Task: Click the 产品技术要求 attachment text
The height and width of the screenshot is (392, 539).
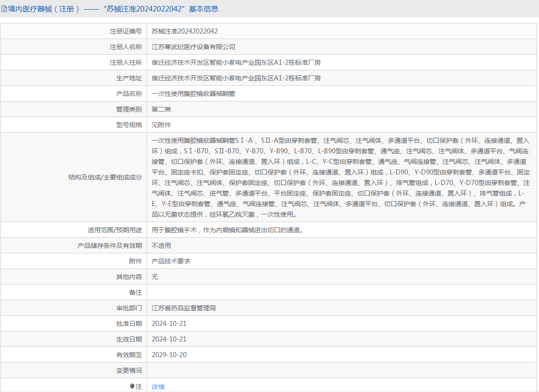Action: coord(171,261)
